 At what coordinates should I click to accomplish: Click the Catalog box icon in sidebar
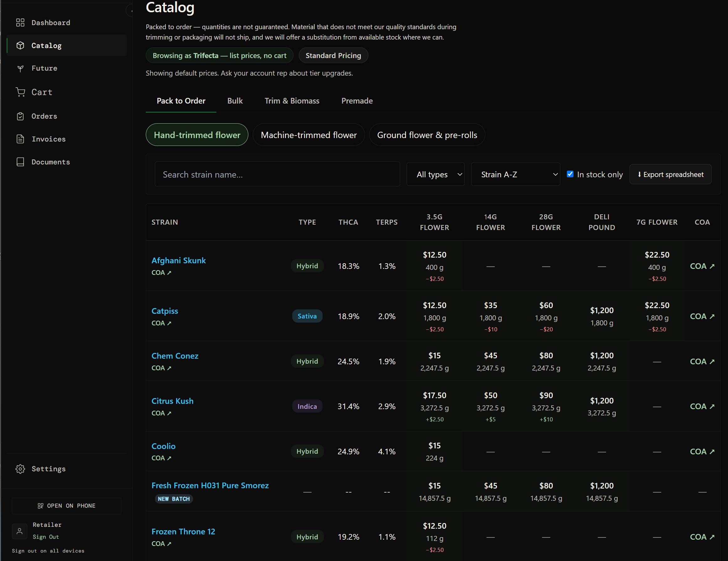20,45
